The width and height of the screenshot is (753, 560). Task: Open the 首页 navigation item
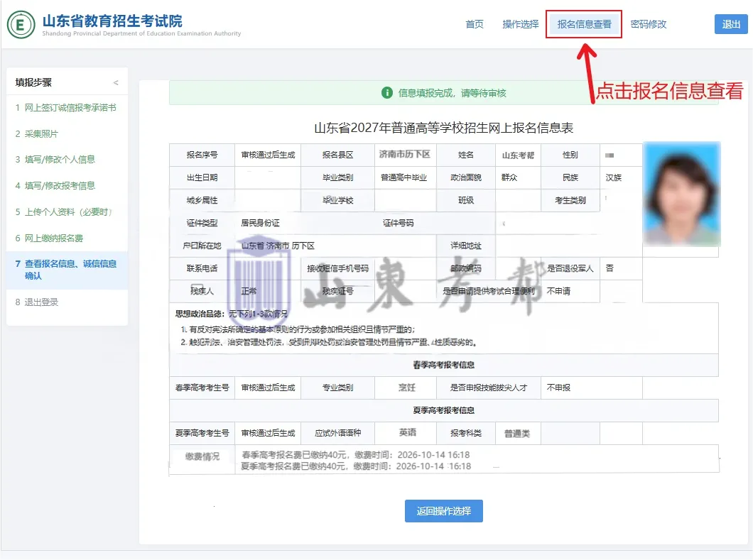point(475,24)
